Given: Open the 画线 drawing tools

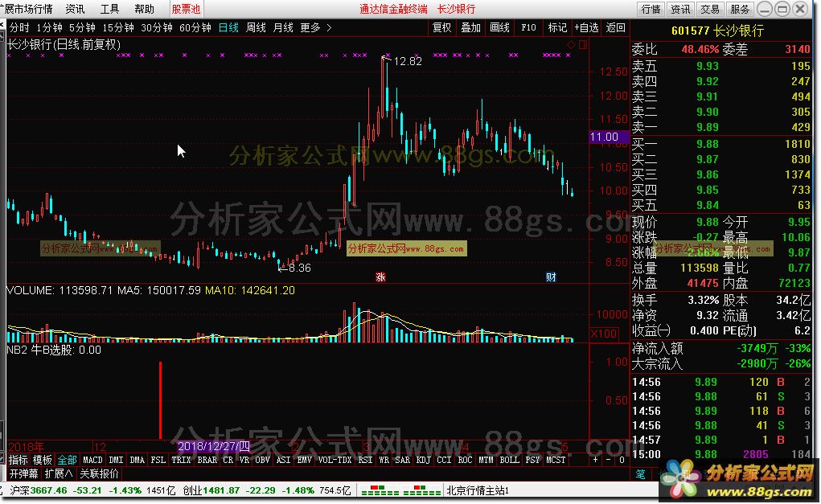Looking at the screenshot, I should (499, 28).
